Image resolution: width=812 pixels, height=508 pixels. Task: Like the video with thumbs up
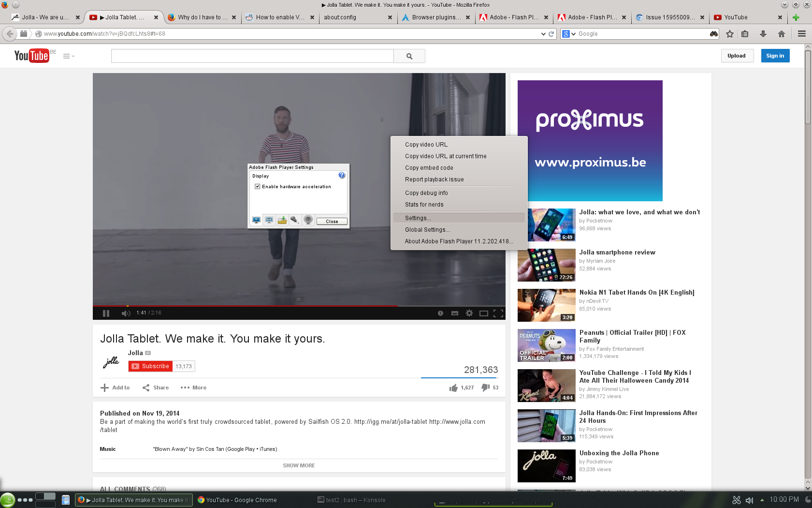[x=453, y=388]
